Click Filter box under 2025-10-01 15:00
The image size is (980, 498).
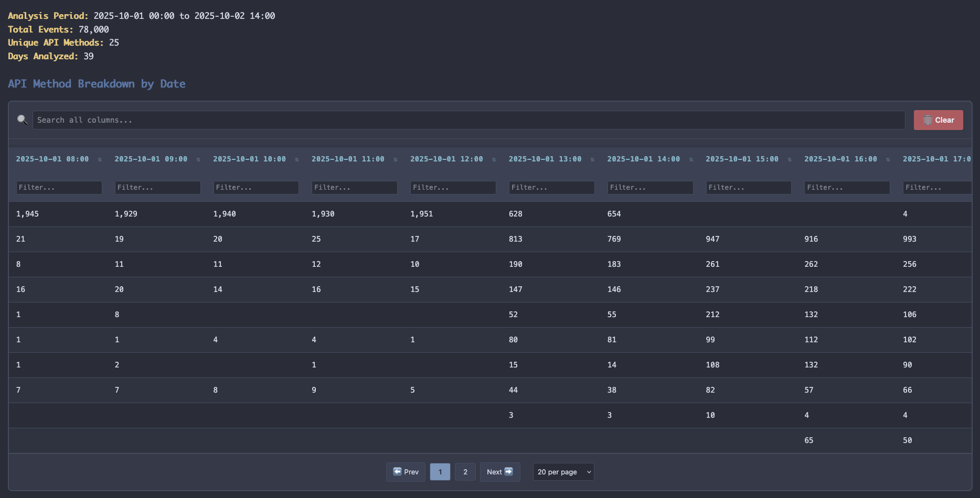tap(749, 188)
